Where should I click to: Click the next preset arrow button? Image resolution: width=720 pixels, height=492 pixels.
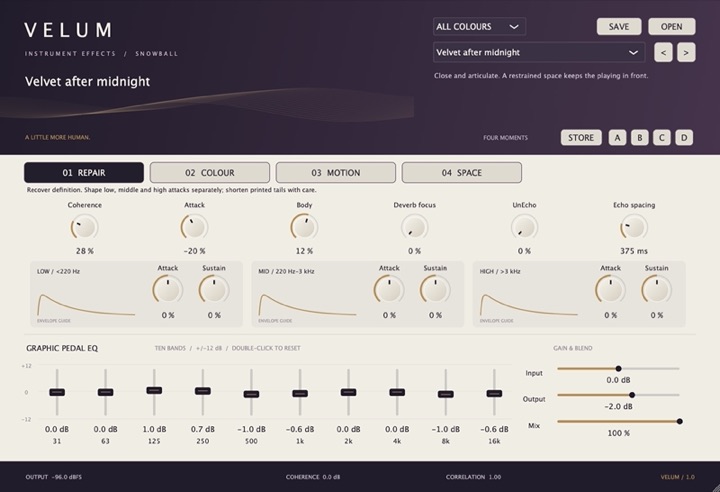(686, 52)
